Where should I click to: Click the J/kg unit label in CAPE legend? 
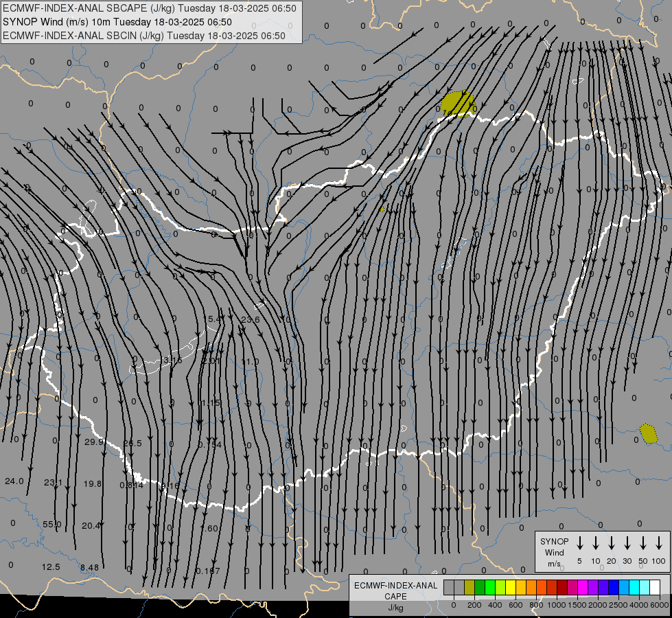(395, 608)
